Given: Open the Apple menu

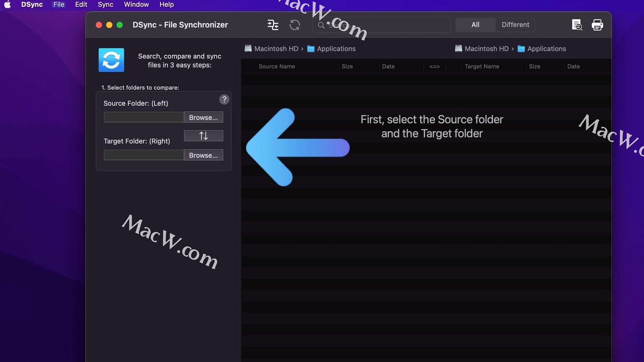Looking at the screenshot, I should point(7,4).
